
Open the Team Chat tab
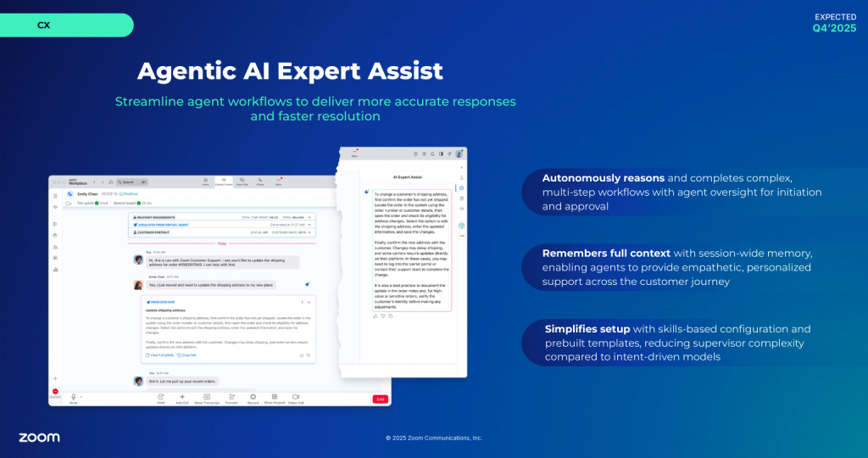click(x=242, y=182)
